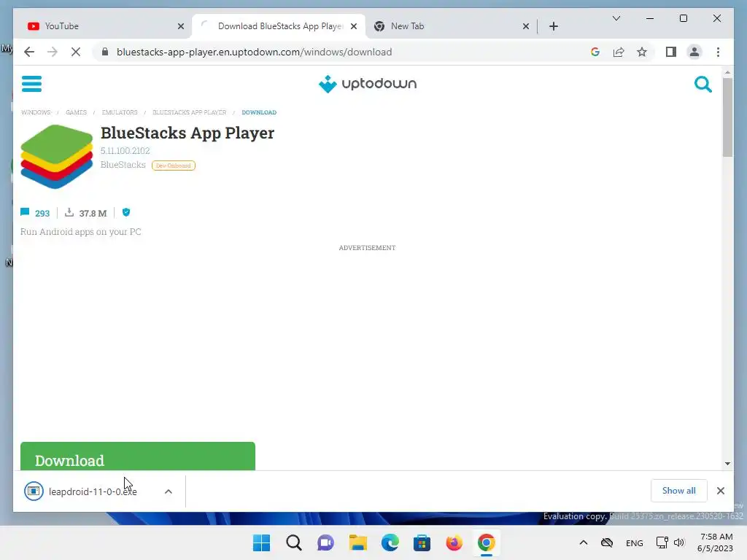Share this page using the share icon
The width and height of the screenshot is (747, 560).
point(619,52)
